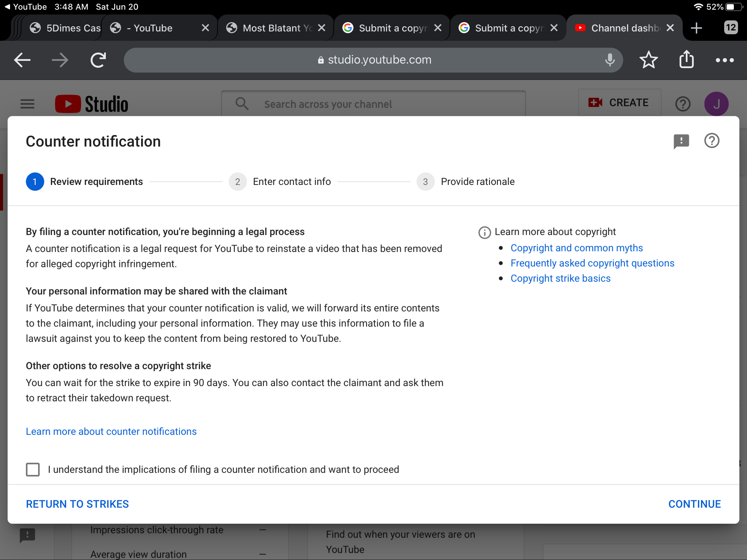Go back with browser back arrow
Viewport: 747px width, 560px height.
point(22,60)
